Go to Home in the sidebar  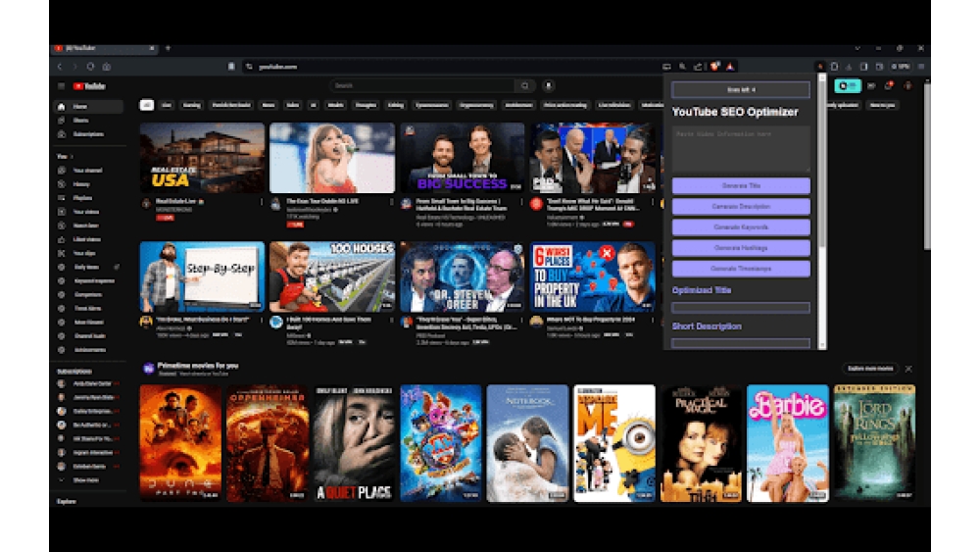tap(88, 107)
